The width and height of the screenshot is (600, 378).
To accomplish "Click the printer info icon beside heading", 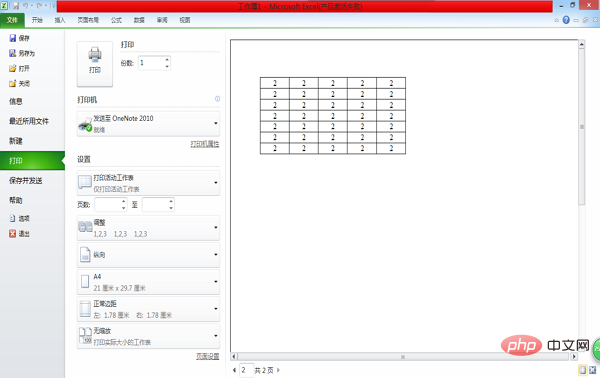I will (x=217, y=99).
